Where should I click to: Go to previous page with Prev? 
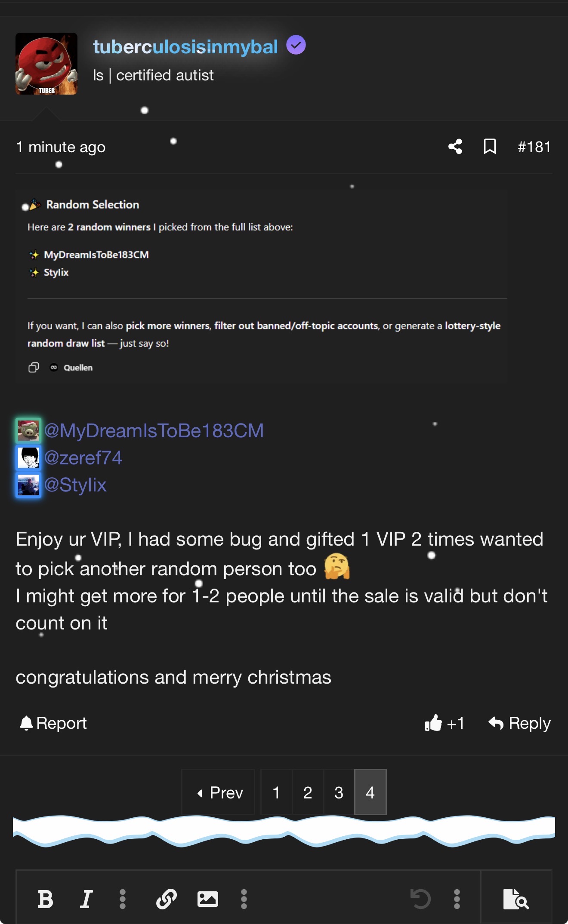point(219,792)
